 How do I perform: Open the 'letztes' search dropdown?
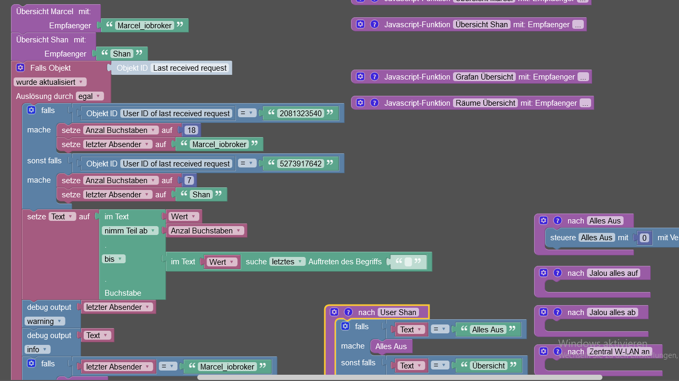pos(287,262)
